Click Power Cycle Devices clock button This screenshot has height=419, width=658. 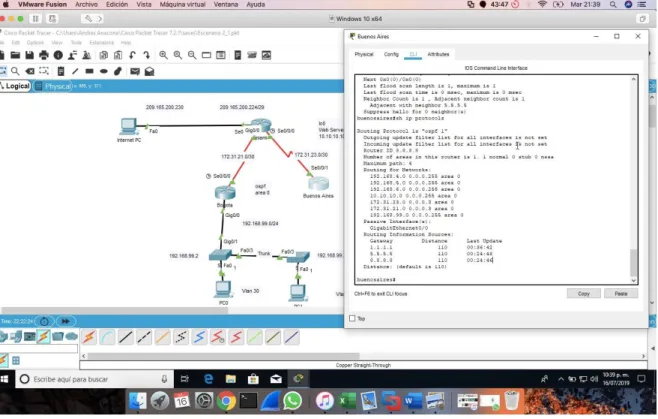pos(44,321)
